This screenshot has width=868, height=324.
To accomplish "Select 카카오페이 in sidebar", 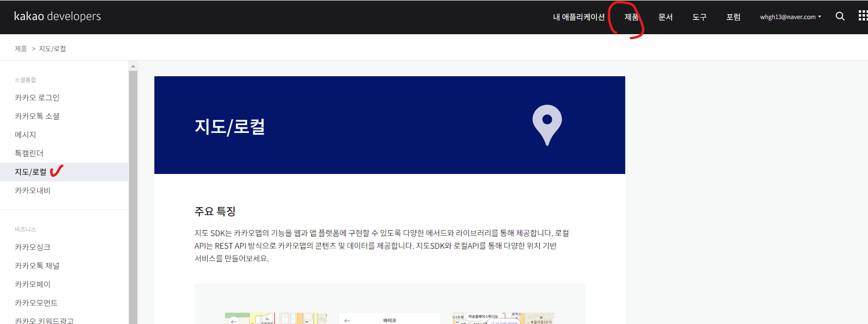I will tap(33, 284).
